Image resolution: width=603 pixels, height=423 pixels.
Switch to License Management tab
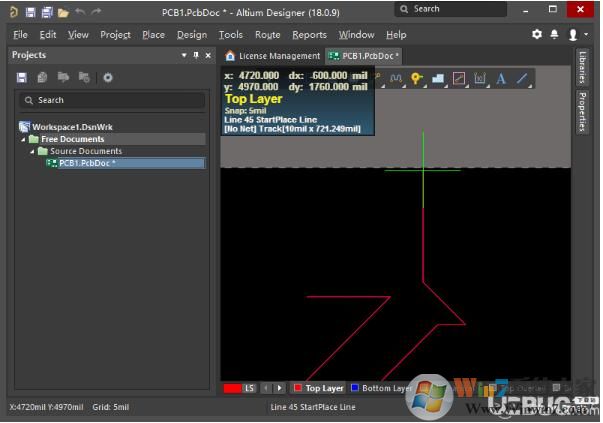pos(273,56)
